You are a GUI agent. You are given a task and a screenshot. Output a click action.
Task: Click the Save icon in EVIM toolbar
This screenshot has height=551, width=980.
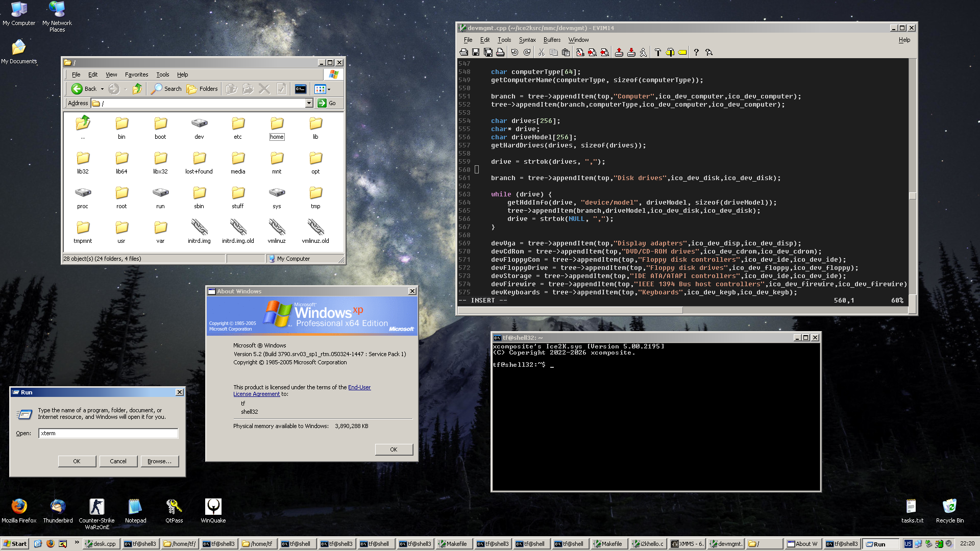tap(476, 52)
